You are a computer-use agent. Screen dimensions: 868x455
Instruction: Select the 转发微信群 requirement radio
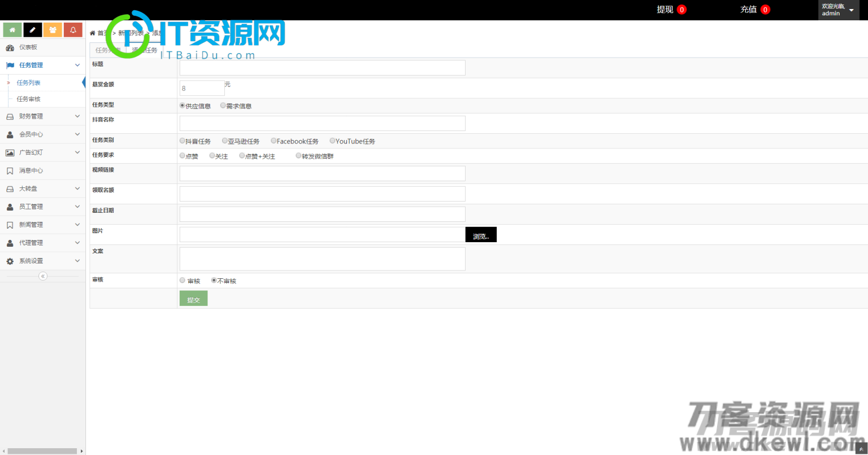click(298, 156)
